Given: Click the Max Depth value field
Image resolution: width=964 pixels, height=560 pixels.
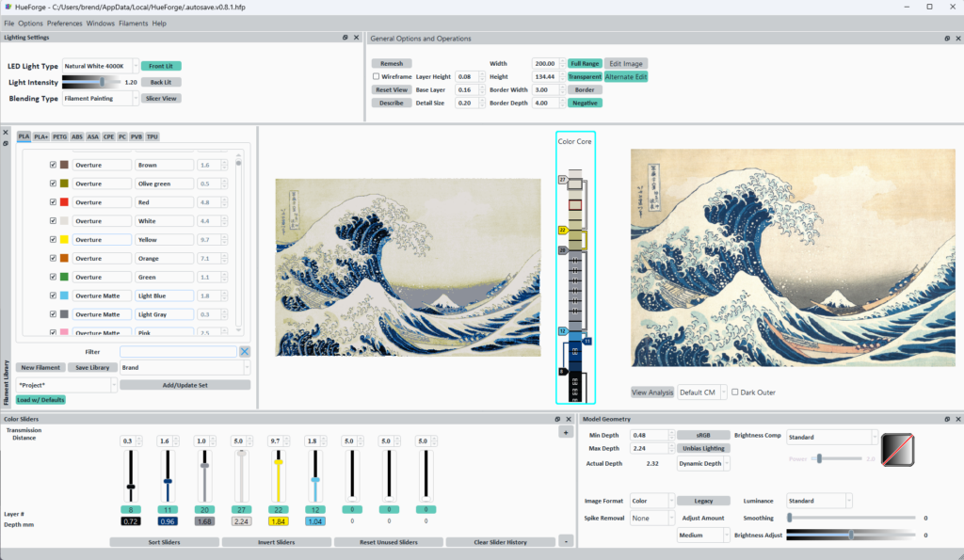Looking at the screenshot, I should (649, 449).
